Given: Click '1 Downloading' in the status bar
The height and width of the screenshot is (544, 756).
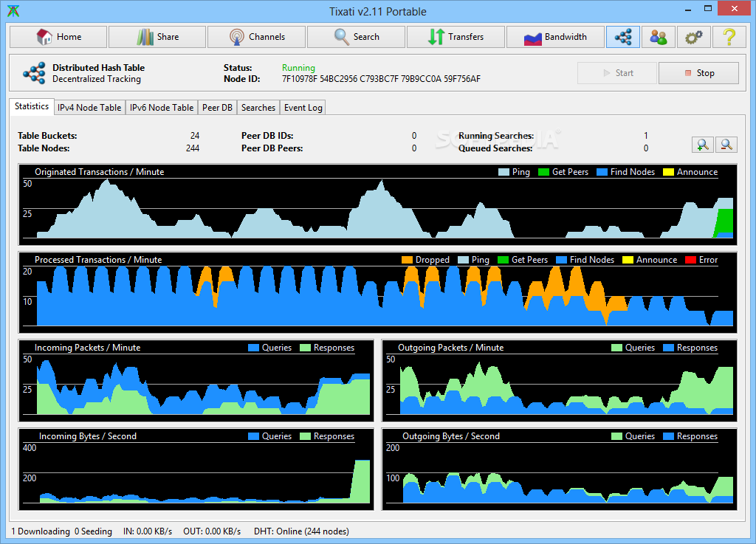Looking at the screenshot, I should point(41,531).
